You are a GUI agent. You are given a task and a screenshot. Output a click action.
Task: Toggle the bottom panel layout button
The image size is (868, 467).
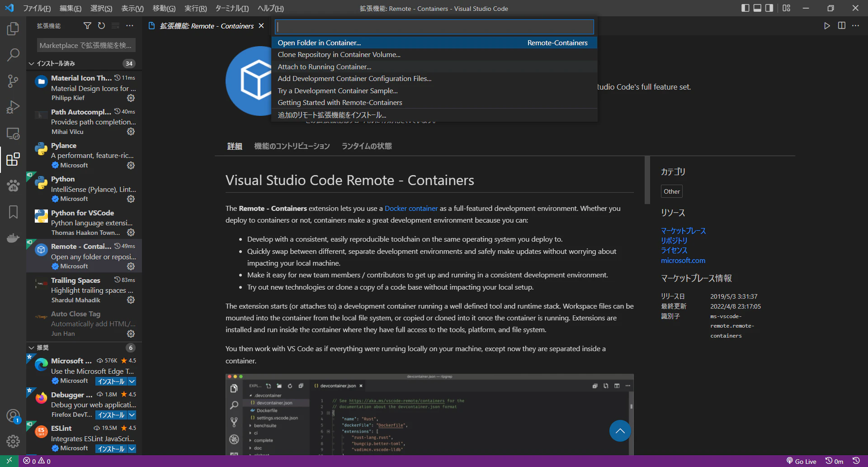tap(757, 8)
